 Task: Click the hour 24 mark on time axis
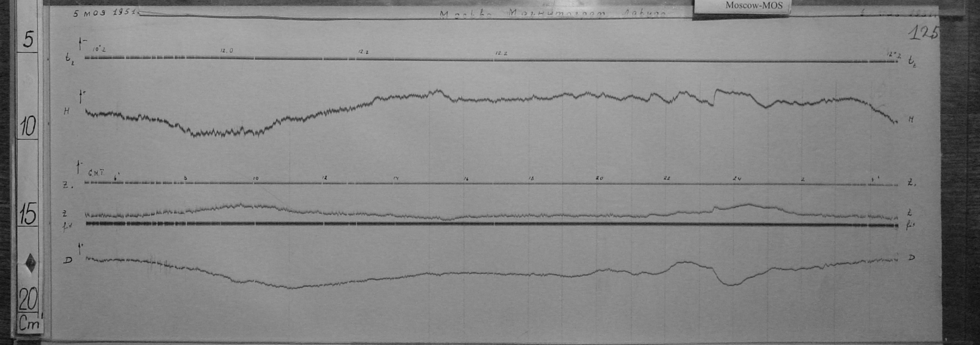737,179
